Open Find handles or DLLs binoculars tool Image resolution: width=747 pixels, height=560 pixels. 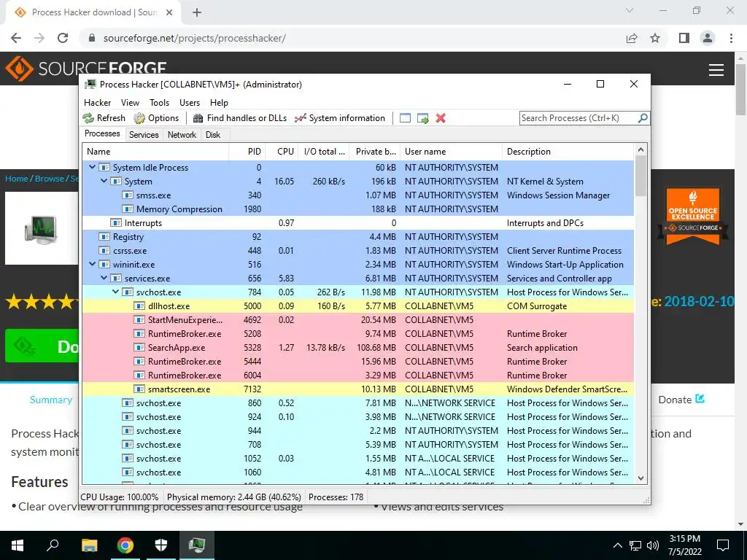click(x=198, y=118)
